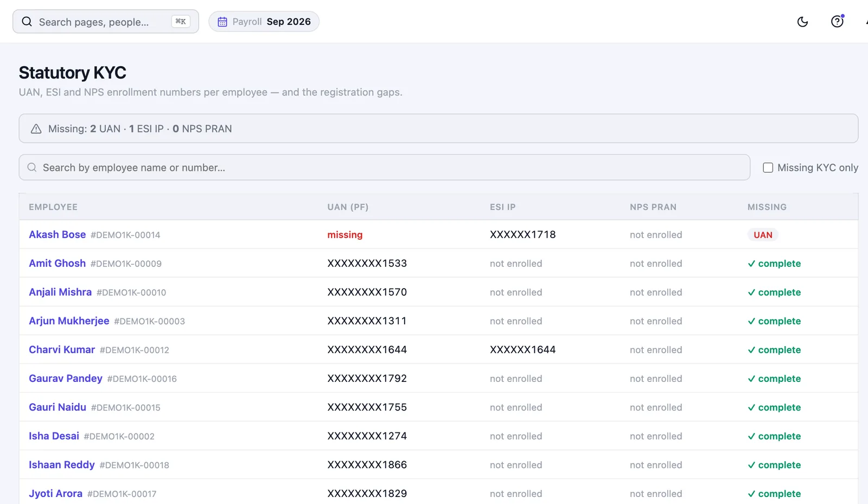The width and height of the screenshot is (868, 504).
Task: Click the ESI IP column header
Action: tap(503, 207)
